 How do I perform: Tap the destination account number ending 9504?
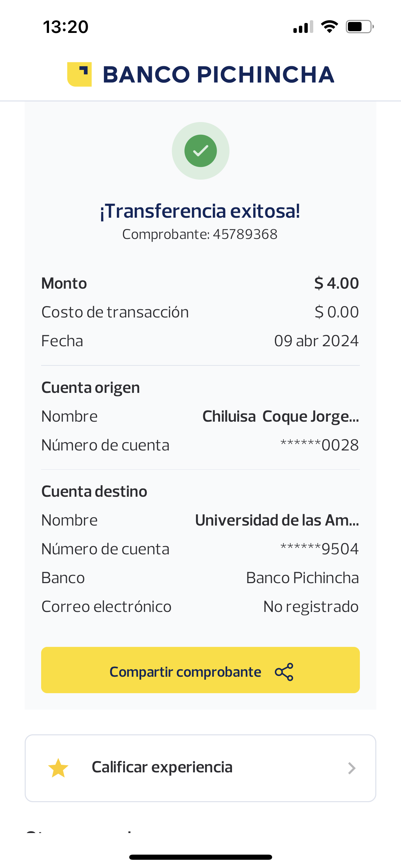point(319,549)
